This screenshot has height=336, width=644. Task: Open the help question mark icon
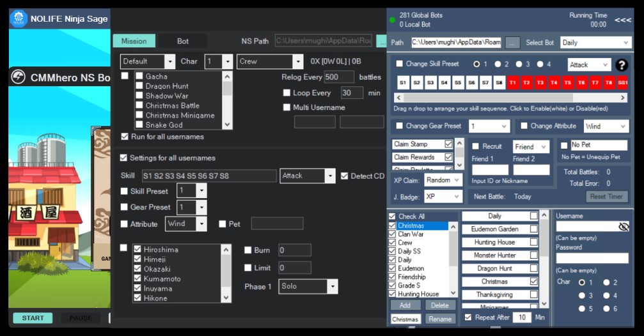click(x=622, y=65)
